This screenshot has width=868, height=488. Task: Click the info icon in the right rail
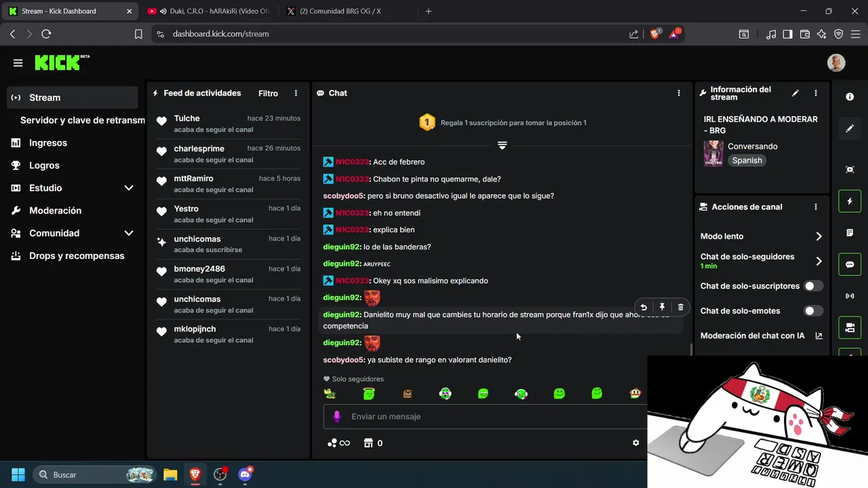(x=850, y=97)
